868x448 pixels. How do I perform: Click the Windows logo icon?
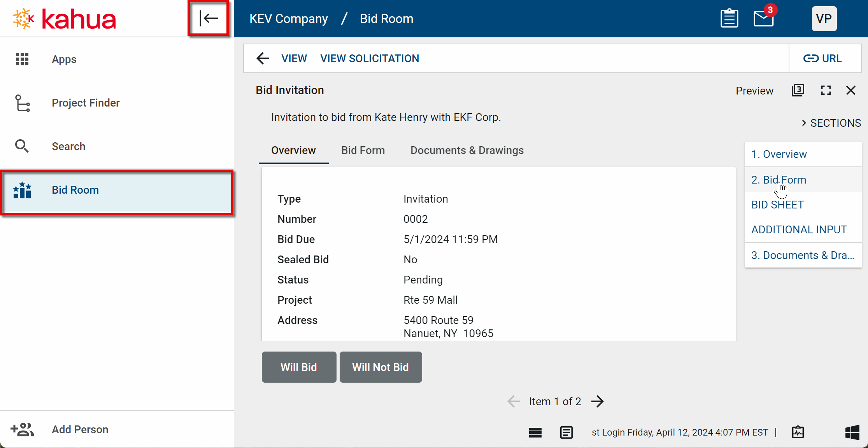(x=852, y=432)
